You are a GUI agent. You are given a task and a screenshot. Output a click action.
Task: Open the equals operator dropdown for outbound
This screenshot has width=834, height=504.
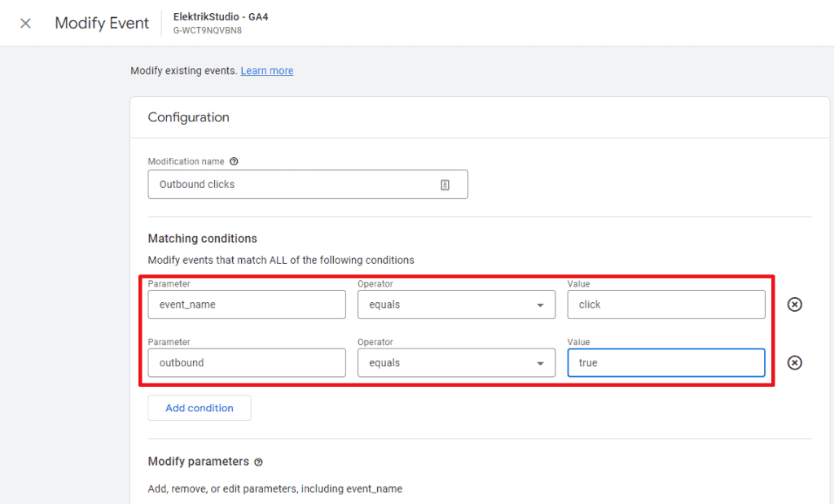(x=456, y=362)
